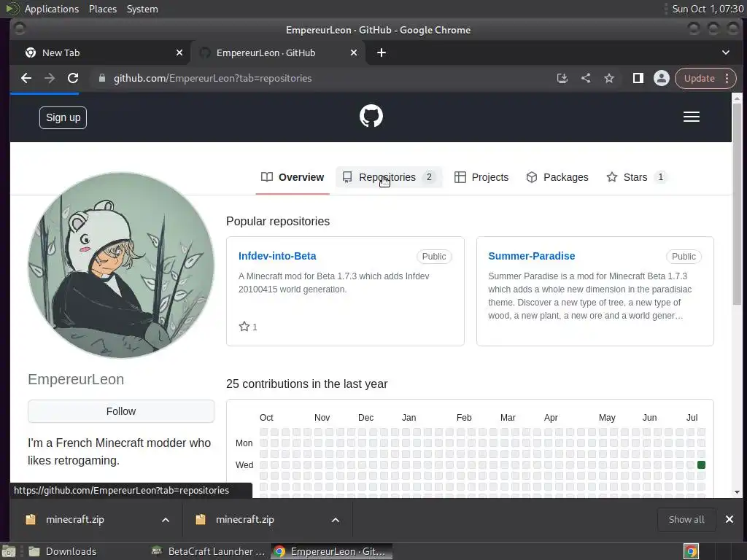Image resolution: width=747 pixels, height=560 pixels.
Task: Open the hamburger navigation menu
Action: tap(692, 117)
